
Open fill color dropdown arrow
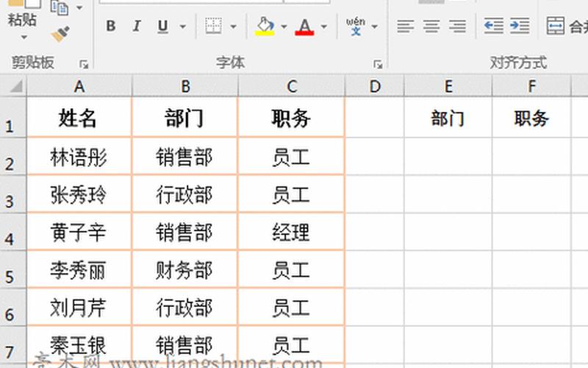284,26
